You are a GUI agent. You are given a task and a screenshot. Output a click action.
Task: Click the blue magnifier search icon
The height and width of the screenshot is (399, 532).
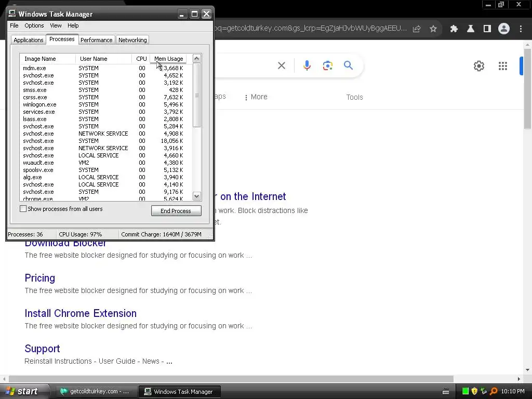(348, 65)
